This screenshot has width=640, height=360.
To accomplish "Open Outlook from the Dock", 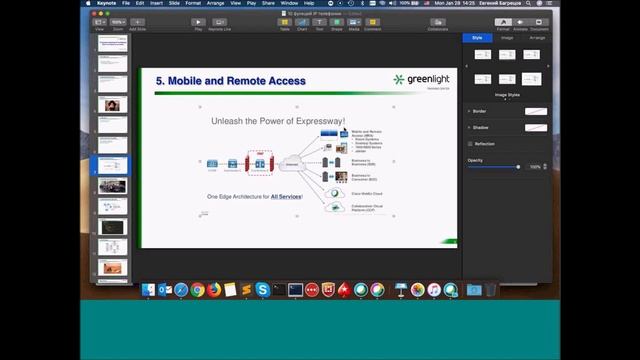I will point(165,290).
